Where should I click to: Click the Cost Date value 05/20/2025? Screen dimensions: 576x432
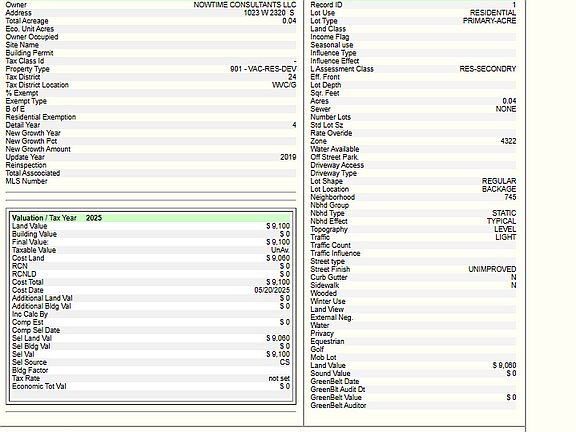point(272,290)
